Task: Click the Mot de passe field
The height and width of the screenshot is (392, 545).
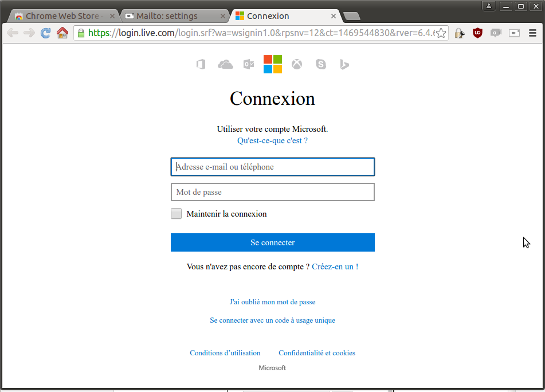Action: 272,192
